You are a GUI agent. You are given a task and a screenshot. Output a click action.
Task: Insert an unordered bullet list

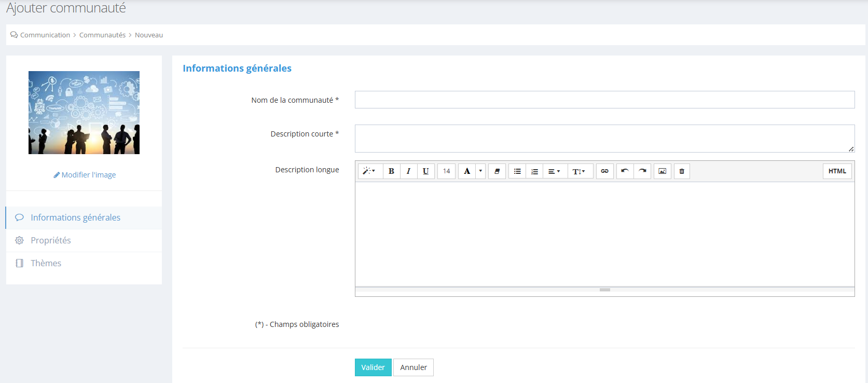point(517,171)
